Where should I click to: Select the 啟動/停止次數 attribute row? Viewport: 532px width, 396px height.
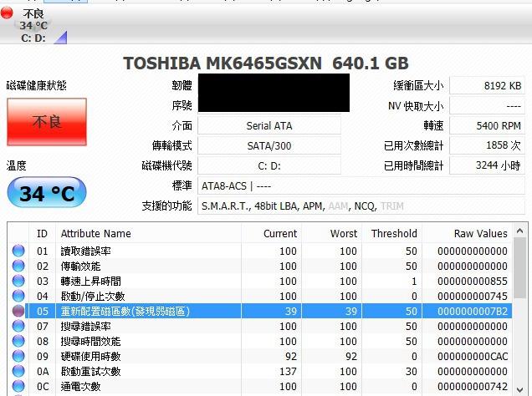point(261,296)
